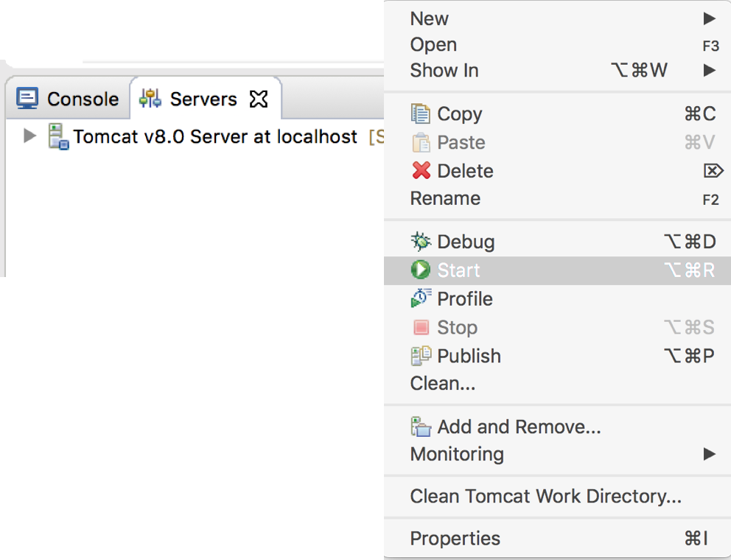Click the Profile stopwatch icon
The width and height of the screenshot is (731, 560).
tap(421, 298)
